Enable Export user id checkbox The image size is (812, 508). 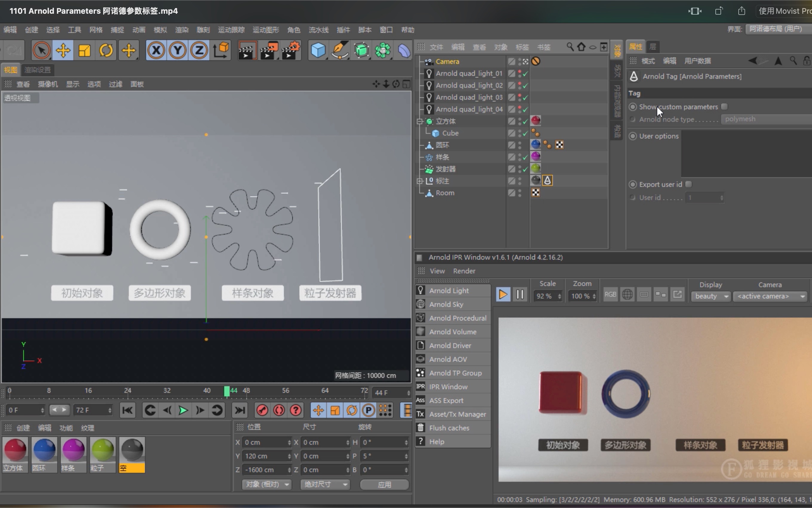pos(689,184)
